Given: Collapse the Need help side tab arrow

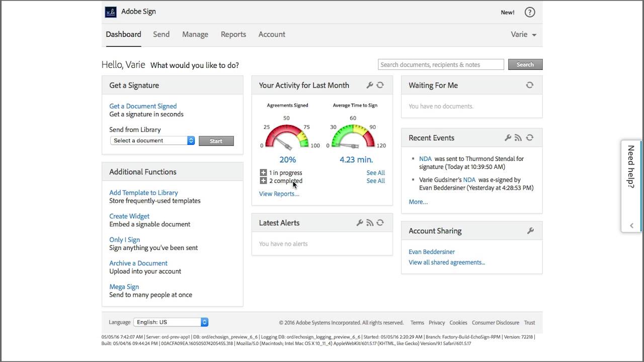Looking at the screenshot, I should pyautogui.click(x=632, y=226).
